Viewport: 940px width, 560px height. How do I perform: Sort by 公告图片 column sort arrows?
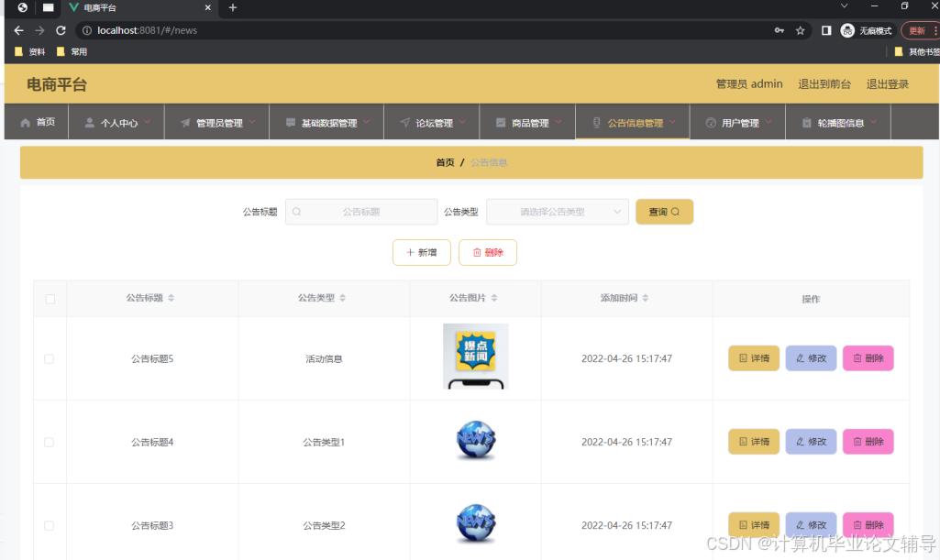point(494,298)
